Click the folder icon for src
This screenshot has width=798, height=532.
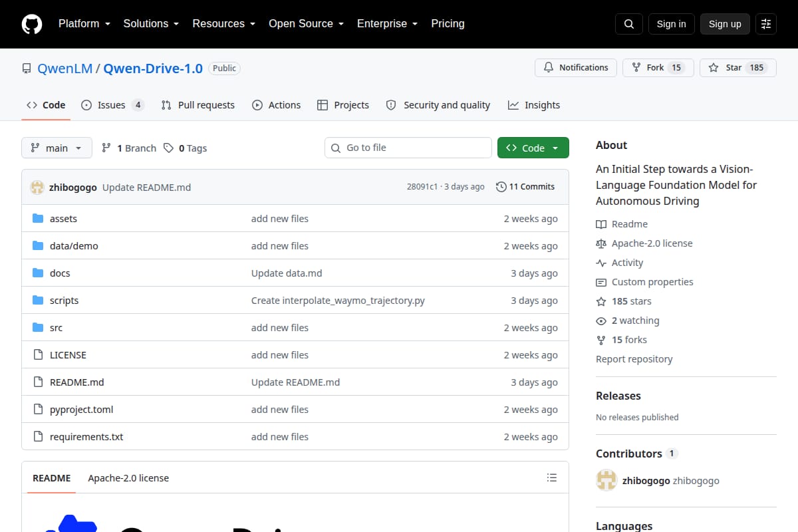[38, 328]
